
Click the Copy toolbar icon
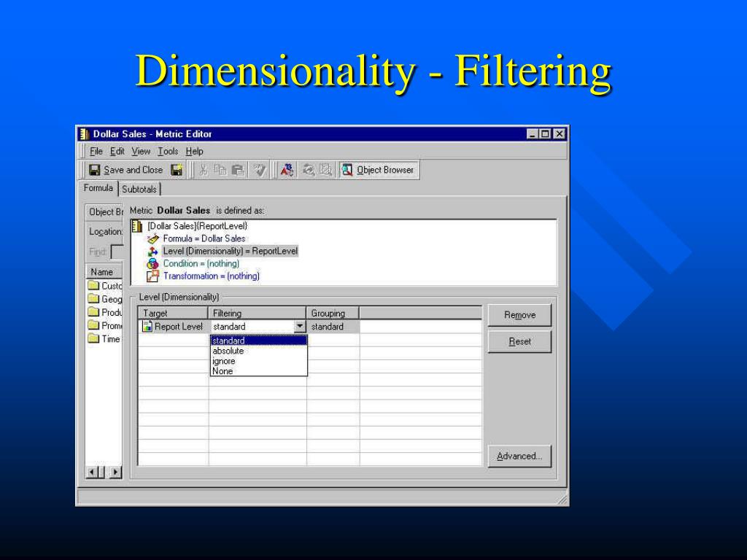(x=220, y=170)
